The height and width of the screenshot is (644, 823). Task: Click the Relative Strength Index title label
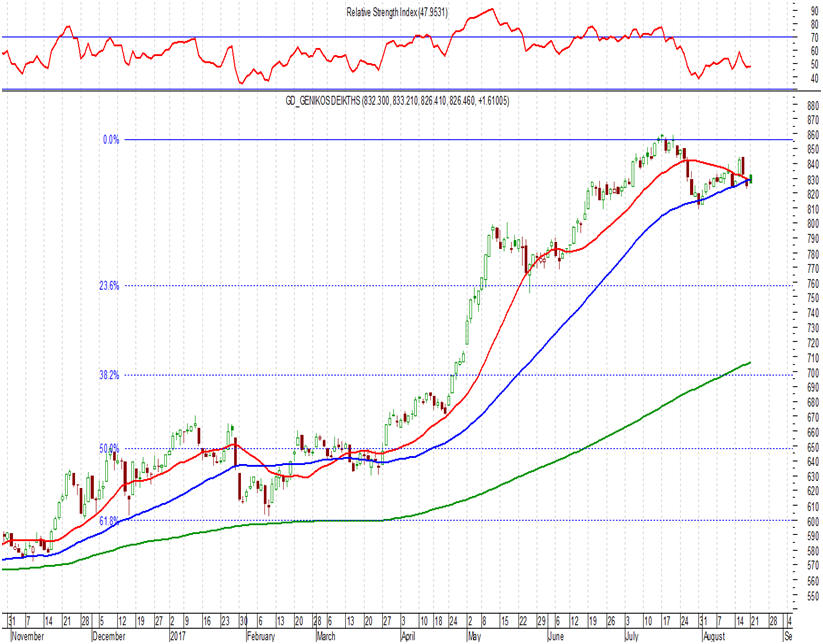tap(397, 12)
